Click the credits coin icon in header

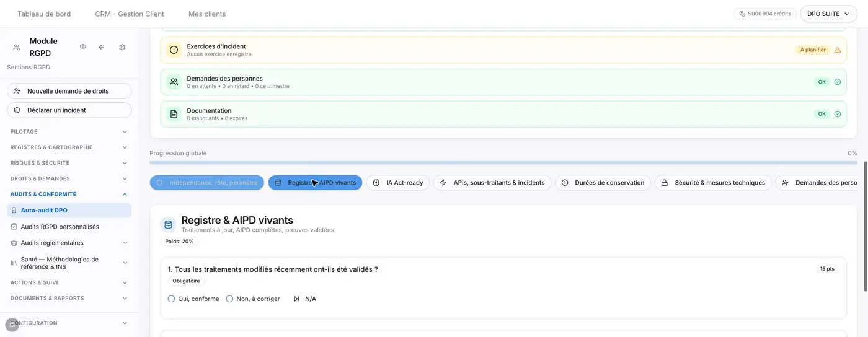click(742, 14)
